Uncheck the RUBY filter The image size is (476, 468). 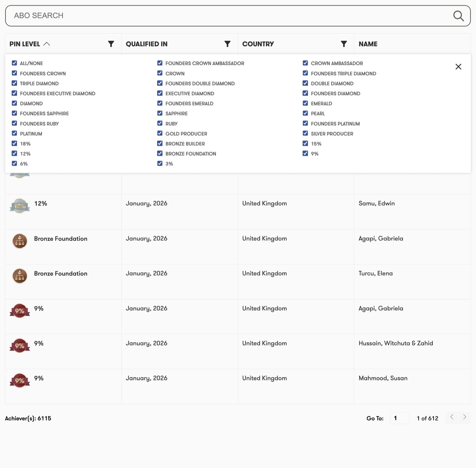(x=160, y=123)
